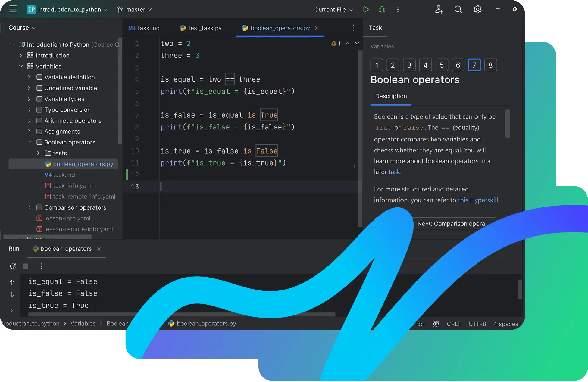Open the Current File run configuration dropdown
The image size is (588, 382).
point(333,9)
